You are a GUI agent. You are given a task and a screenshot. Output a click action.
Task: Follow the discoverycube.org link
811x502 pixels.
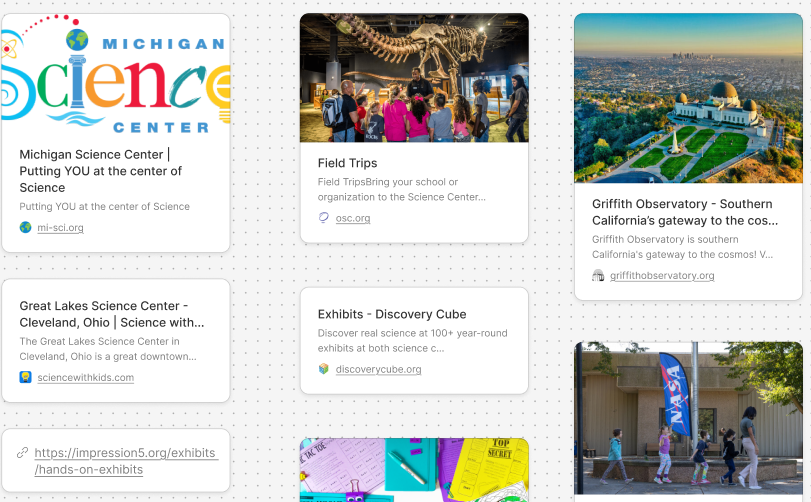378,369
